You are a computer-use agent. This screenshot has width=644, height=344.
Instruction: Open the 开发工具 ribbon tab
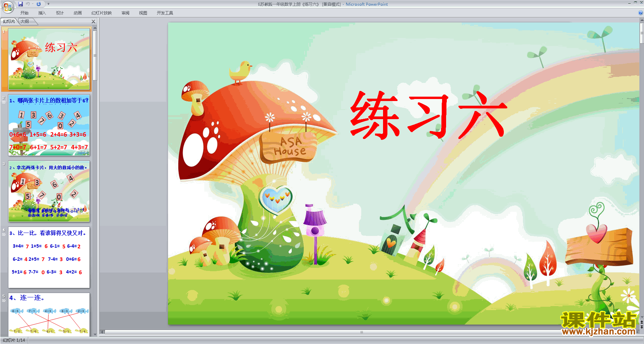click(165, 13)
